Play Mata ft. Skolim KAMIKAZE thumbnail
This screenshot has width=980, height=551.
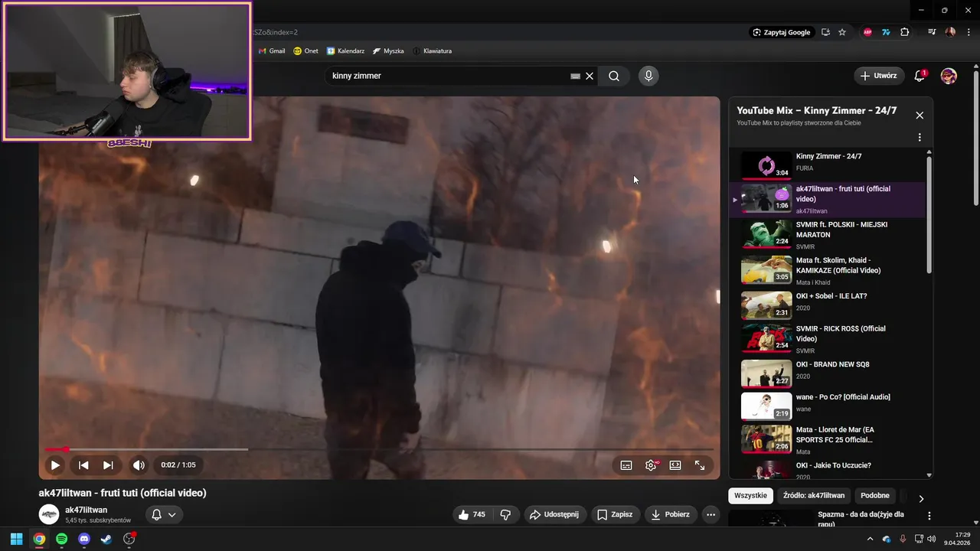766,270
